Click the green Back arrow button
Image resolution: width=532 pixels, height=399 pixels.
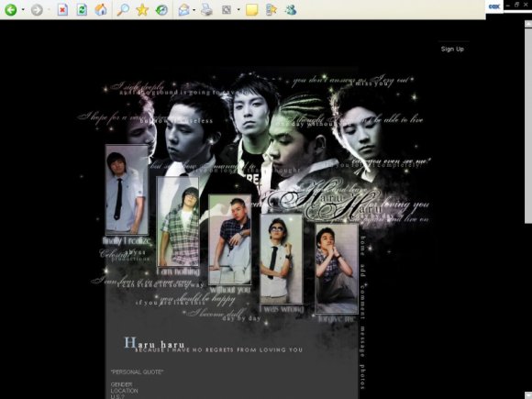click(x=11, y=9)
